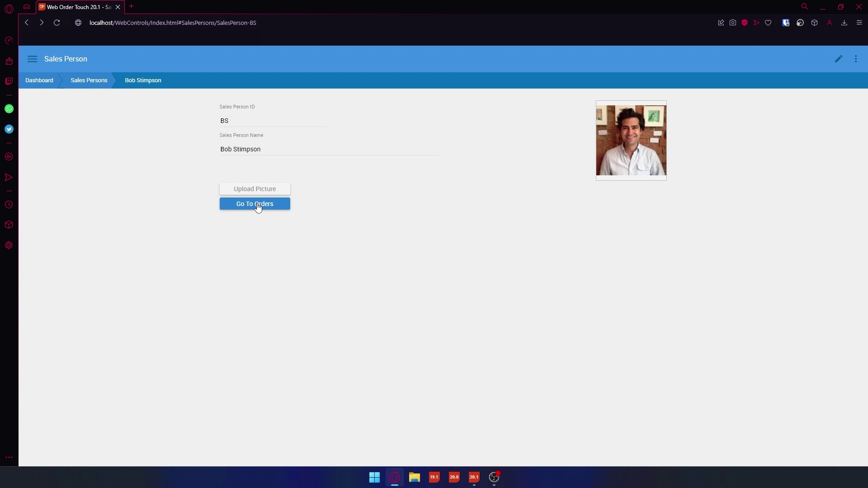Open Twitch in the sidebar
The height and width of the screenshot is (488, 868).
[9, 81]
